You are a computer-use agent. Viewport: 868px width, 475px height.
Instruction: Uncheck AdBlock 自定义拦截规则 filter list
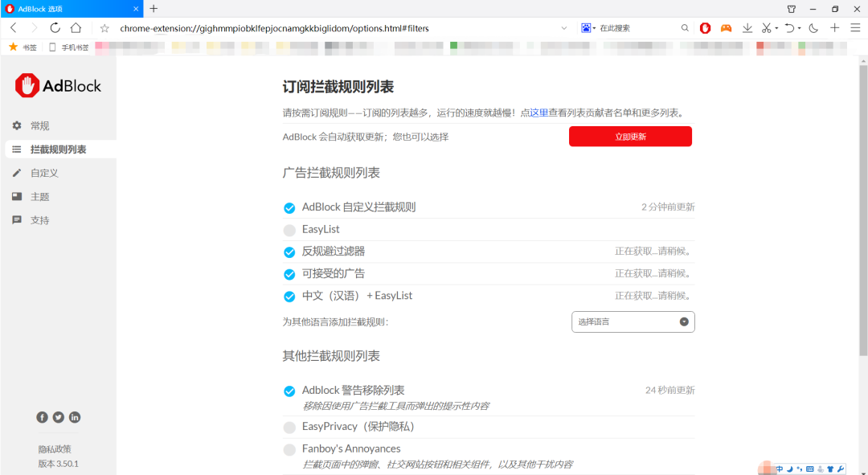(x=289, y=207)
